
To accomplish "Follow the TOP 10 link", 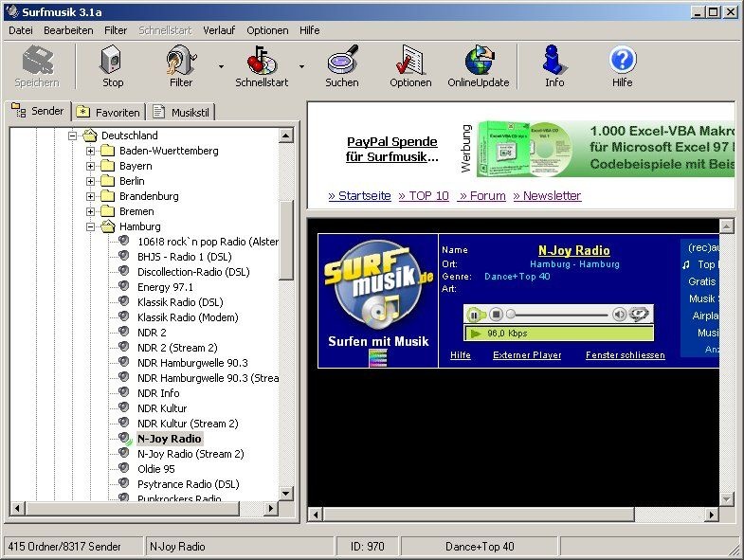I will pos(424,195).
